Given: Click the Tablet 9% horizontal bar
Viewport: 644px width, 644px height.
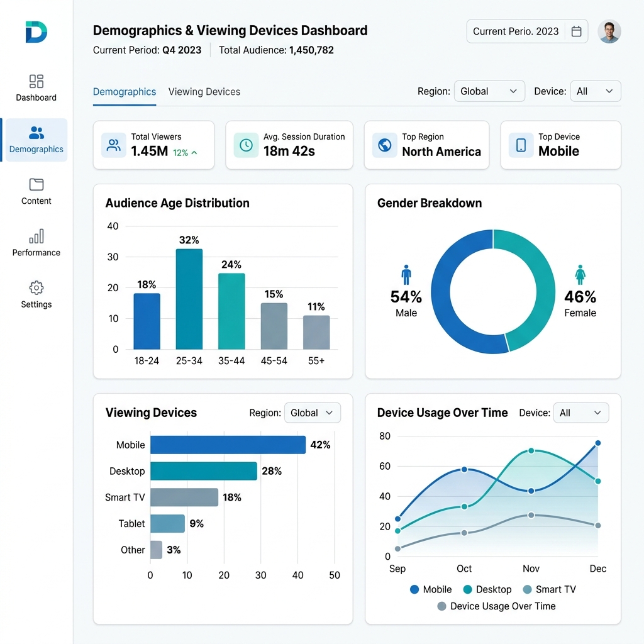Looking at the screenshot, I should (167, 524).
